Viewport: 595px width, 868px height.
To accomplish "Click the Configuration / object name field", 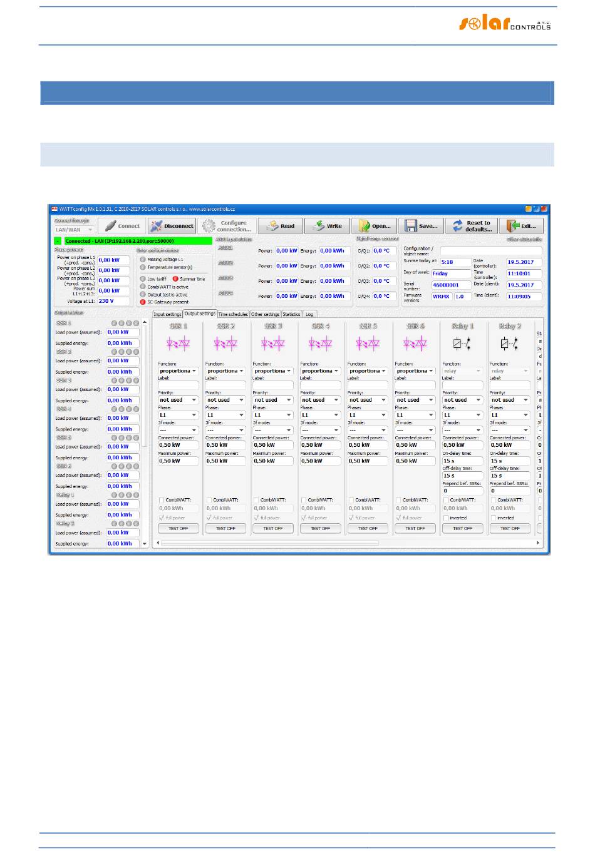I will click(x=491, y=250).
